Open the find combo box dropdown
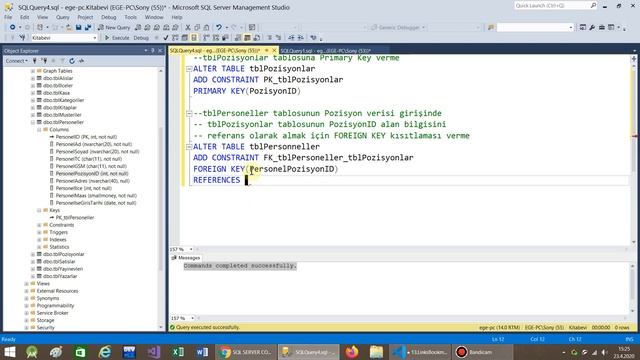The height and width of the screenshot is (360, 640). [571, 27]
